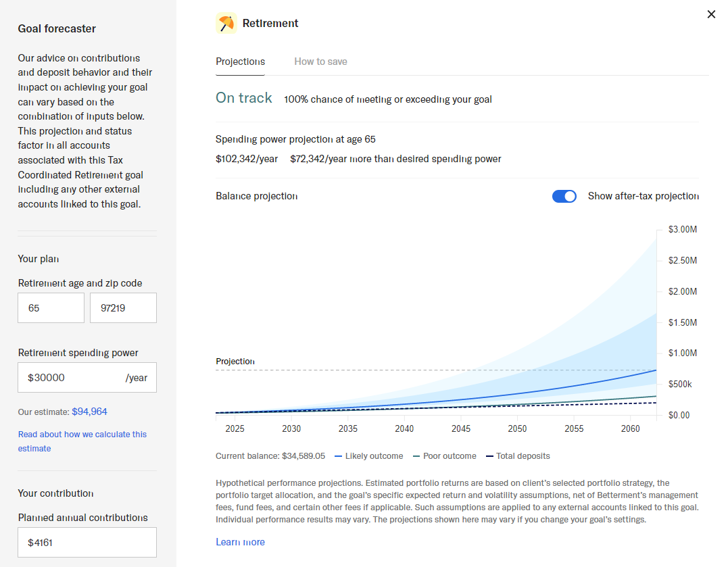Select the zip code field showing 97219

(x=123, y=308)
